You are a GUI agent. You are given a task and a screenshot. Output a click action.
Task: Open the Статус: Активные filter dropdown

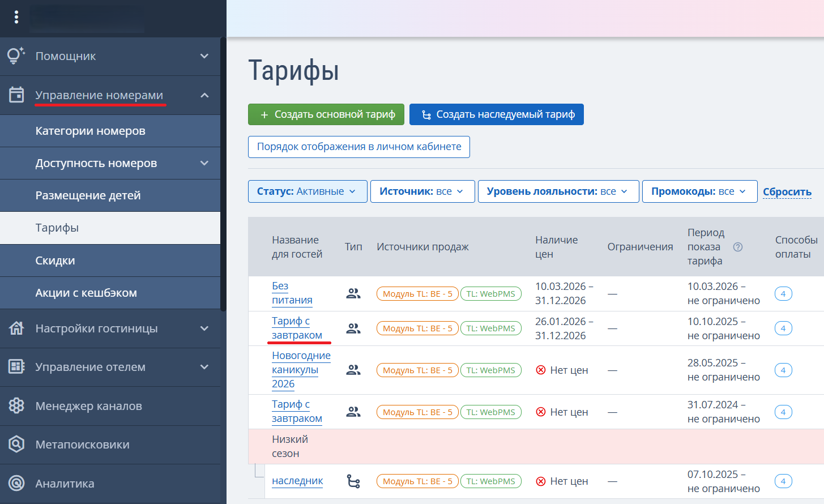[307, 191]
